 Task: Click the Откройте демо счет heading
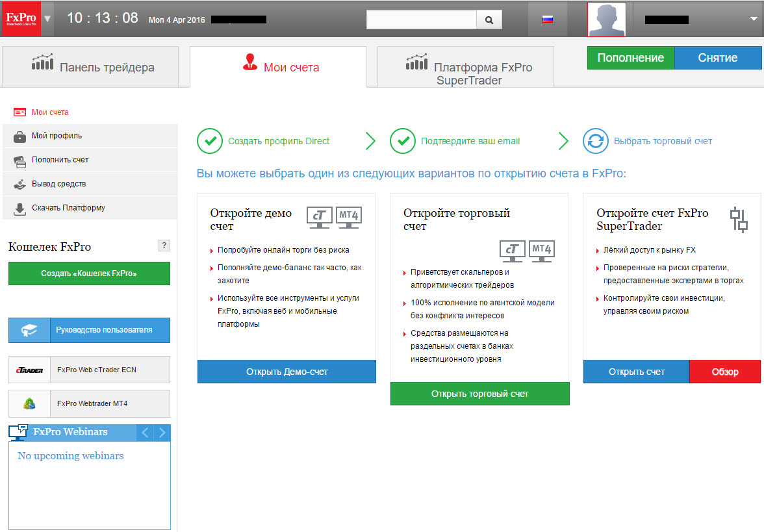coord(251,220)
